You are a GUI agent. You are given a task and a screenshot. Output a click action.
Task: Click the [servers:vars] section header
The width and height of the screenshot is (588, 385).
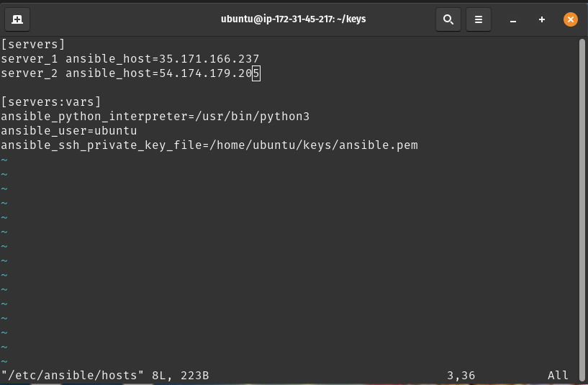pos(51,102)
